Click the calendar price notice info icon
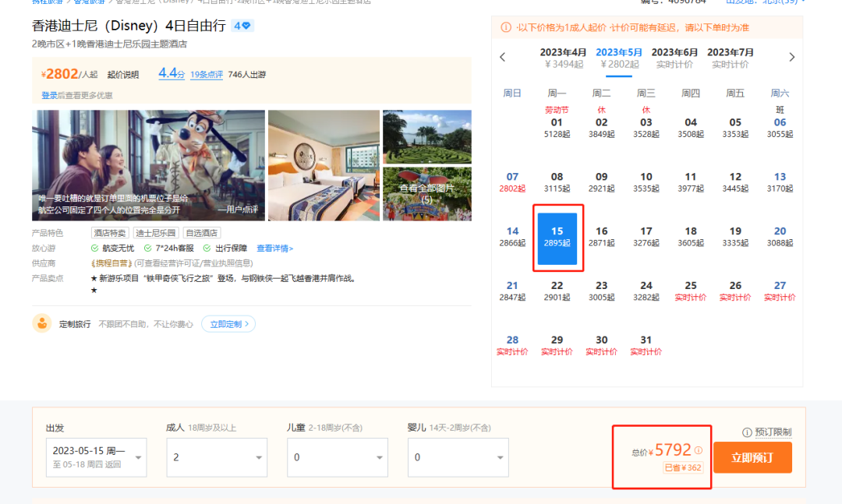This screenshot has height=504, width=842. [x=507, y=28]
